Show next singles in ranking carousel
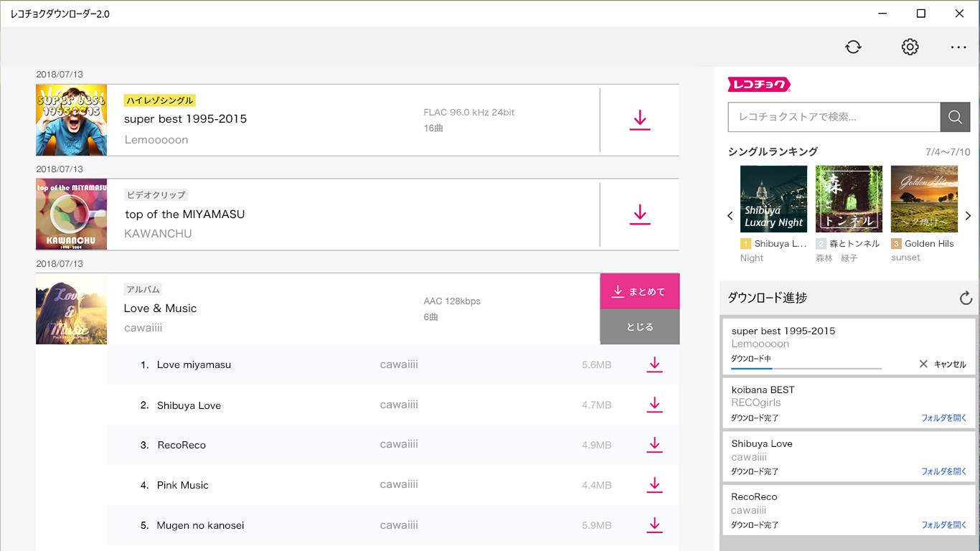The image size is (980, 551). pyautogui.click(x=968, y=216)
